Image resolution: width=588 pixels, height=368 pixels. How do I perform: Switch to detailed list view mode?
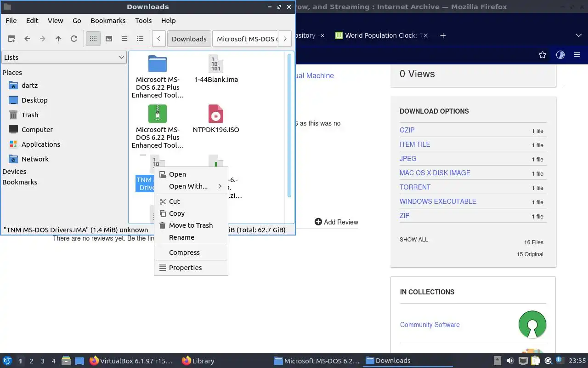pyautogui.click(x=140, y=39)
